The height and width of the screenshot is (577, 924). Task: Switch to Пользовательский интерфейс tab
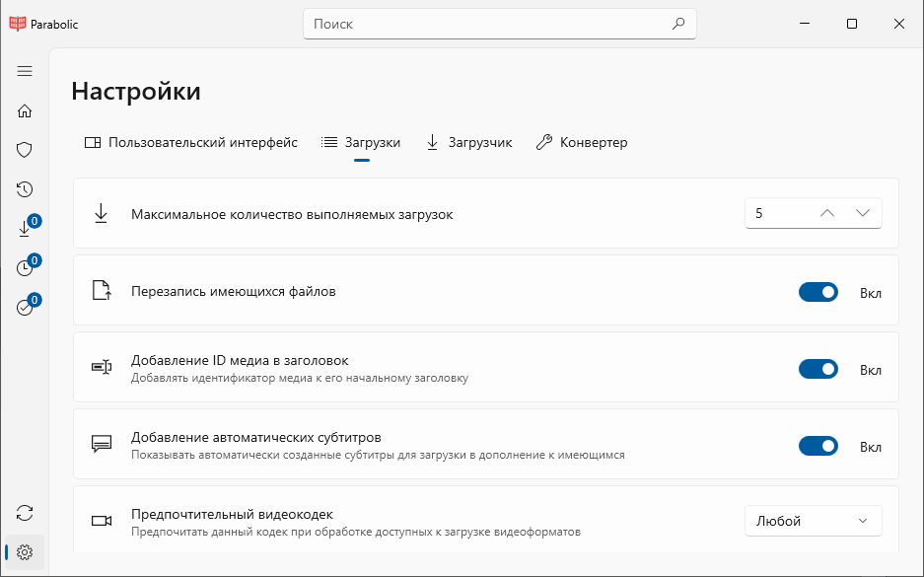pos(191,143)
